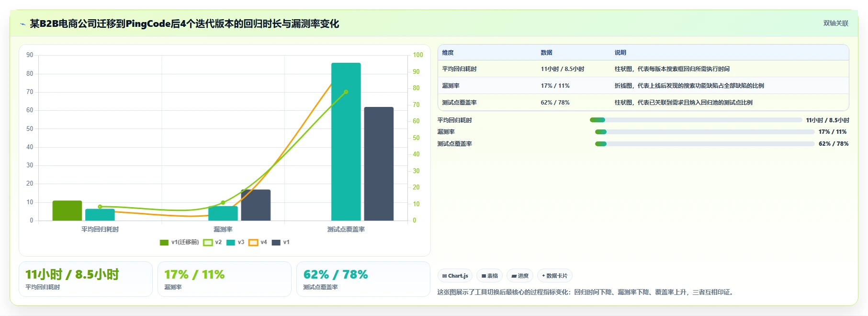
Task: Click the teal bar under 漏测率
Action: click(x=223, y=213)
